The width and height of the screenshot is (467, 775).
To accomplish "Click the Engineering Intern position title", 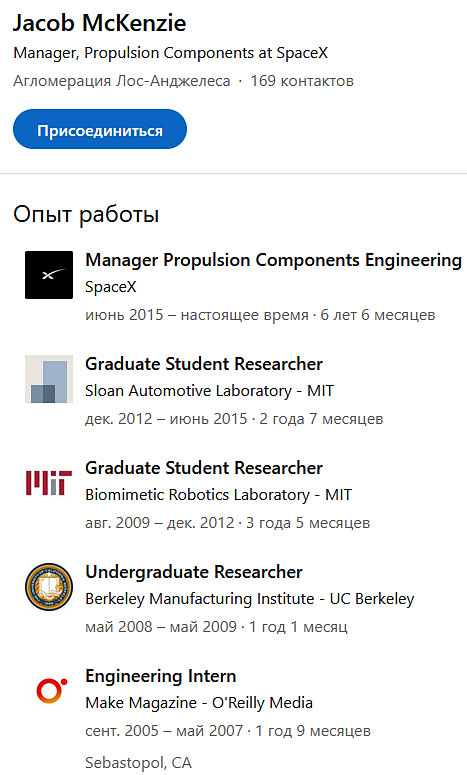I will coord(161,676).
